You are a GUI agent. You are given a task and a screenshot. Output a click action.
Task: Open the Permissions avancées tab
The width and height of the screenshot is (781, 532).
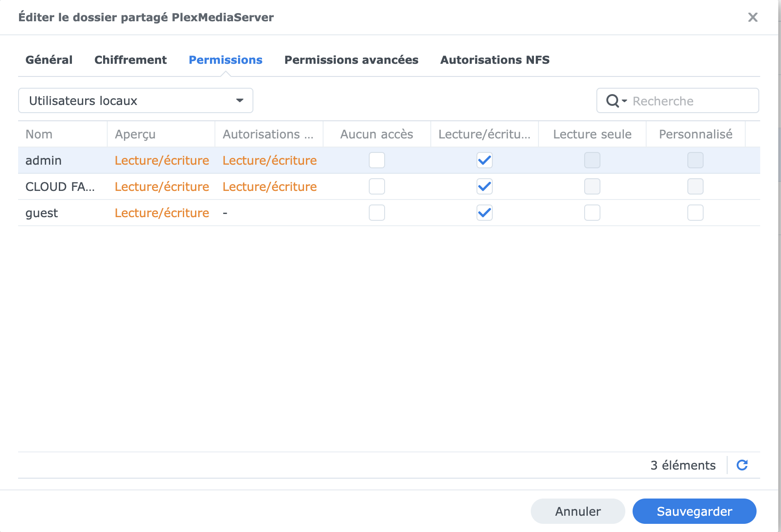click(351, 60)
